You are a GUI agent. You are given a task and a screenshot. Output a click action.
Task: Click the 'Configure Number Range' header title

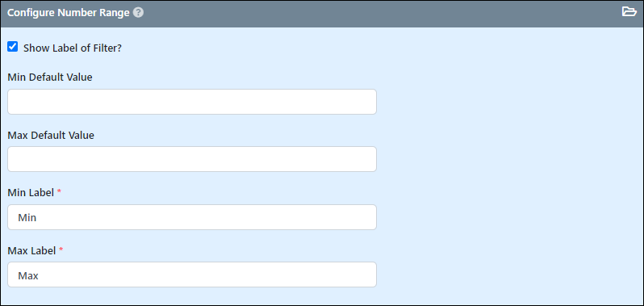[x=69, y=13]
